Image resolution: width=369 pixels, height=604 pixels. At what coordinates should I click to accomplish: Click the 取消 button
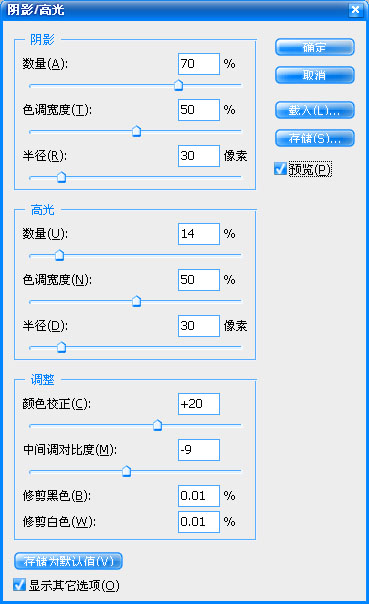314,75
